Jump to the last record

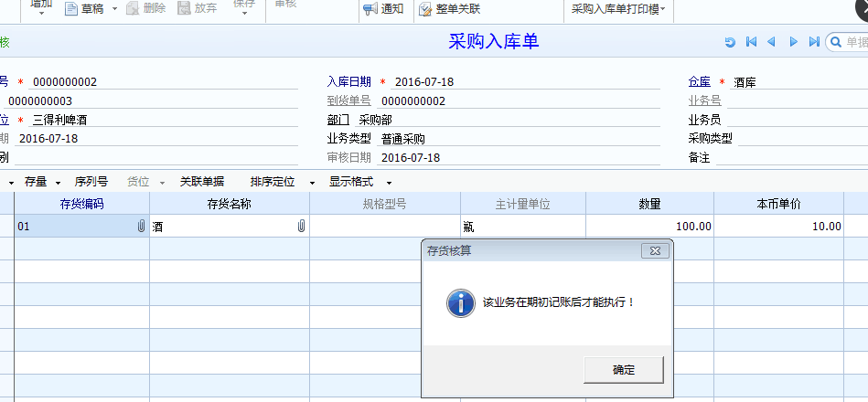pyautogui.click(x=814, y=42)
